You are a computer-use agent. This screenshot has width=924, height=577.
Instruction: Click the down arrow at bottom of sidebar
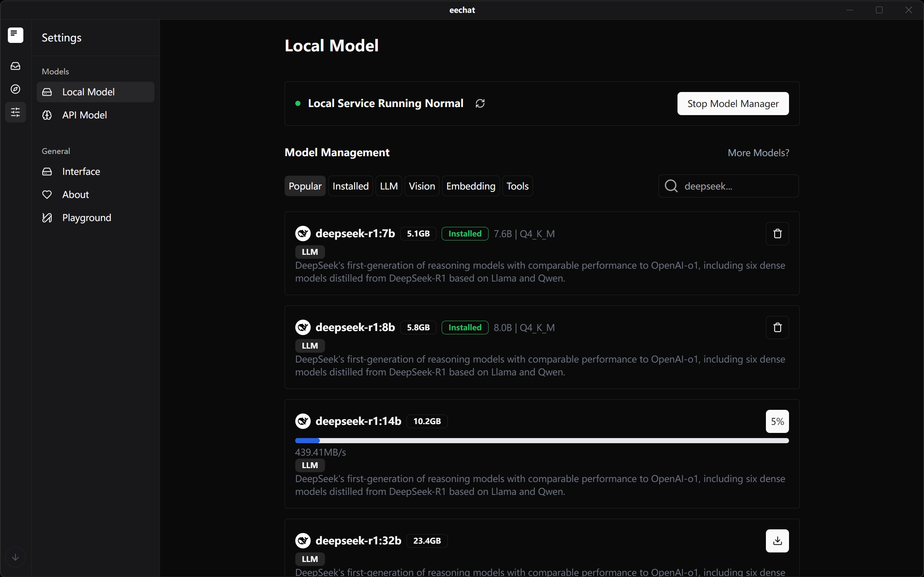coord(15,557)
